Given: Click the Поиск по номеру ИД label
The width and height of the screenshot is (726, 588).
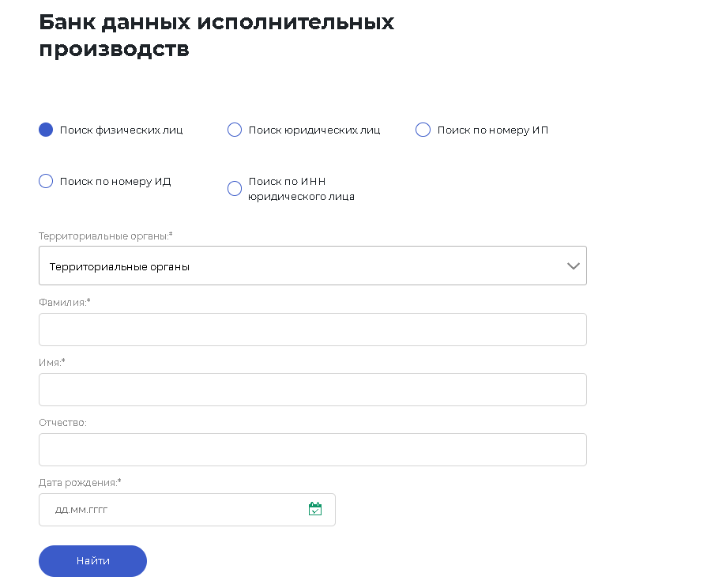Looking at the screenshot, I should tap(115, 182).
